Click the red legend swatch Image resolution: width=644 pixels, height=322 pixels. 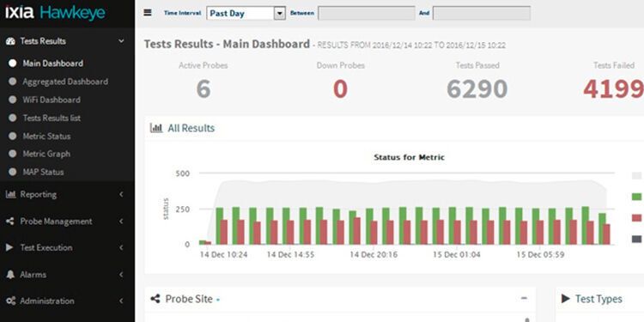click(x=636, y=218)
